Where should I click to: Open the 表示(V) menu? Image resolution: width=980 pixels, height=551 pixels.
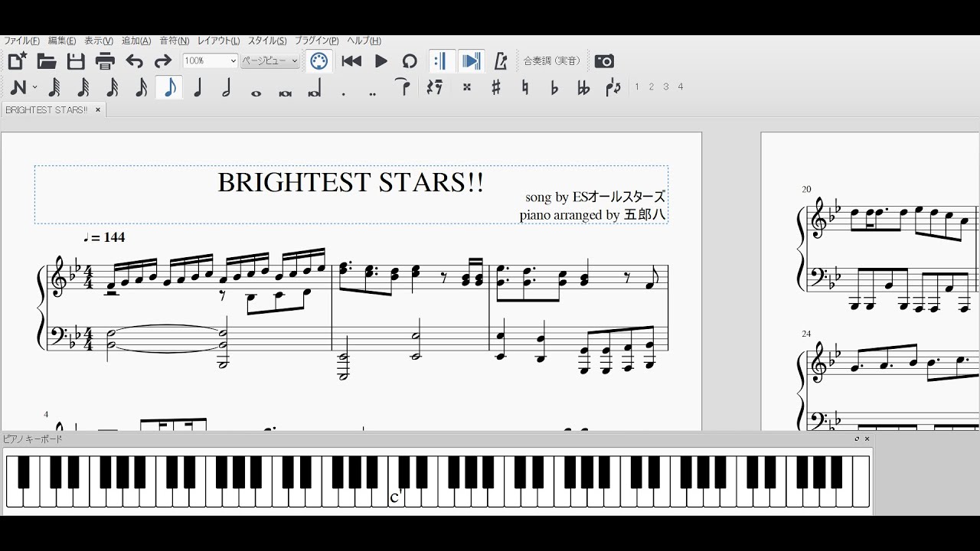[99, 41]
